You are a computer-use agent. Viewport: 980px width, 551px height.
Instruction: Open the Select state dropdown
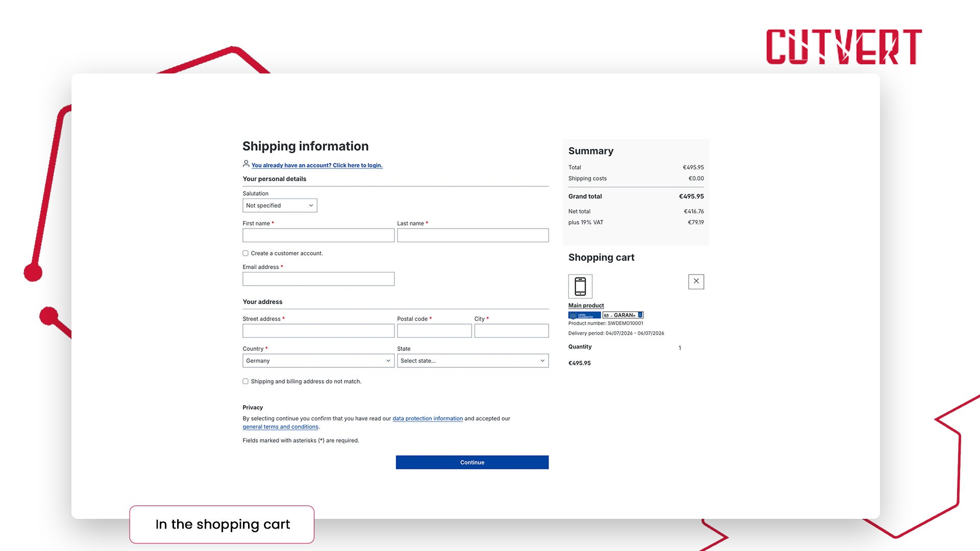pos(473,361)
